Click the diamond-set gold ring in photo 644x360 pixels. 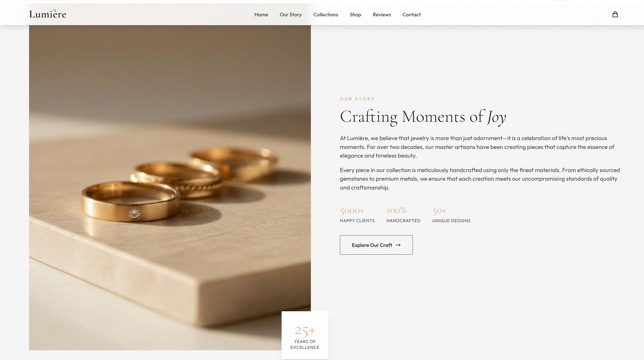(130, 202)
